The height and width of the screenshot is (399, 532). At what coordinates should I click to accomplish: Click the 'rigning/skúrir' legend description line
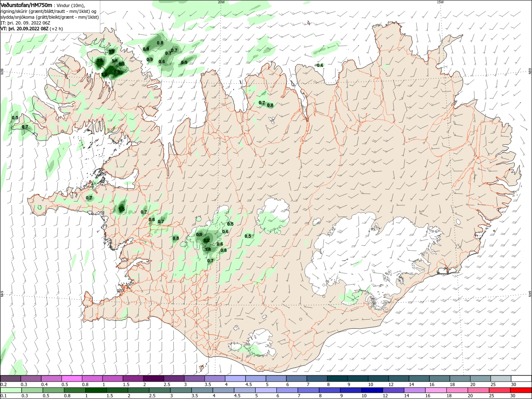point(49,11)
